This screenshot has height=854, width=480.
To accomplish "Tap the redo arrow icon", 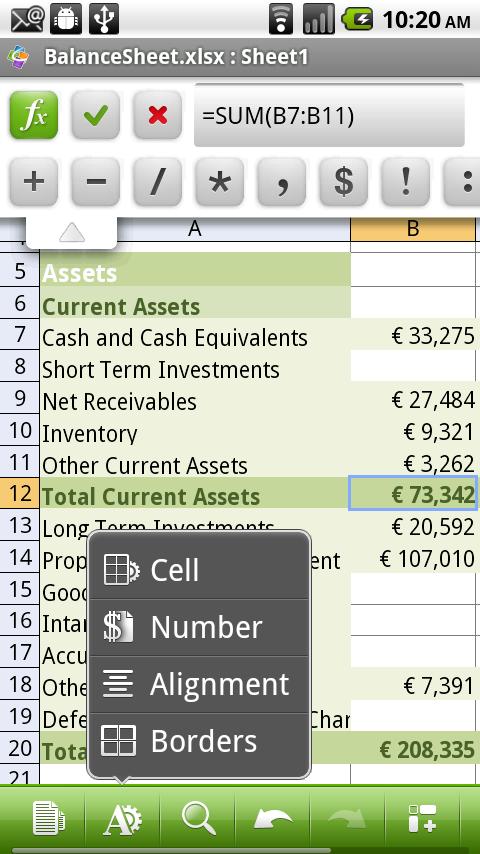I will (348, 818).
